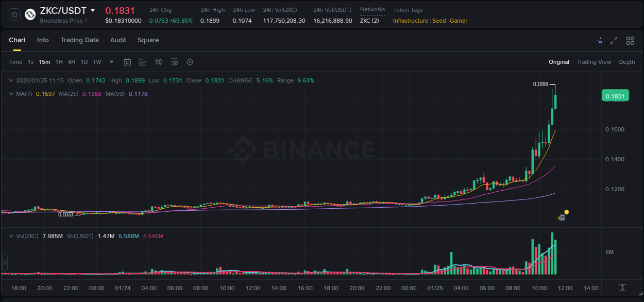Screen dimensions: 644x302
Task: Open chart settings via the hexagon icon
Action: 190,62
